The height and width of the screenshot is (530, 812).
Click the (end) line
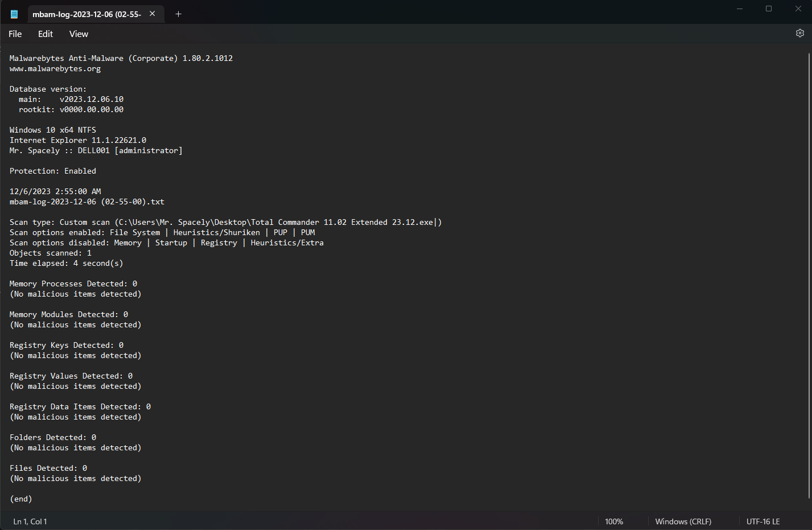tap(21, 499)
